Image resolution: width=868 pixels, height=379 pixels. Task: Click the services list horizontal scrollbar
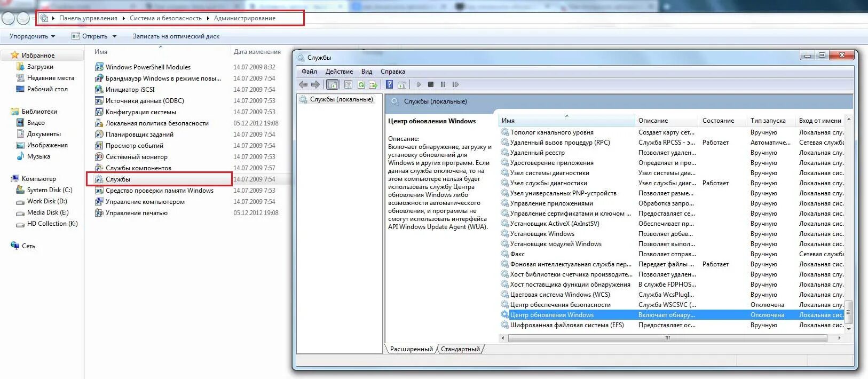[x=667, y=338]
